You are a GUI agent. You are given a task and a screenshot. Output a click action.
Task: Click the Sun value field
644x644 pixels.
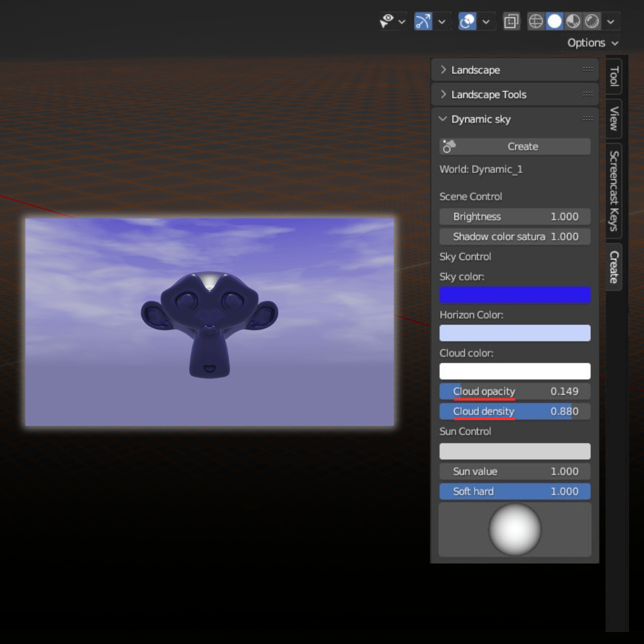coord(515,472)
